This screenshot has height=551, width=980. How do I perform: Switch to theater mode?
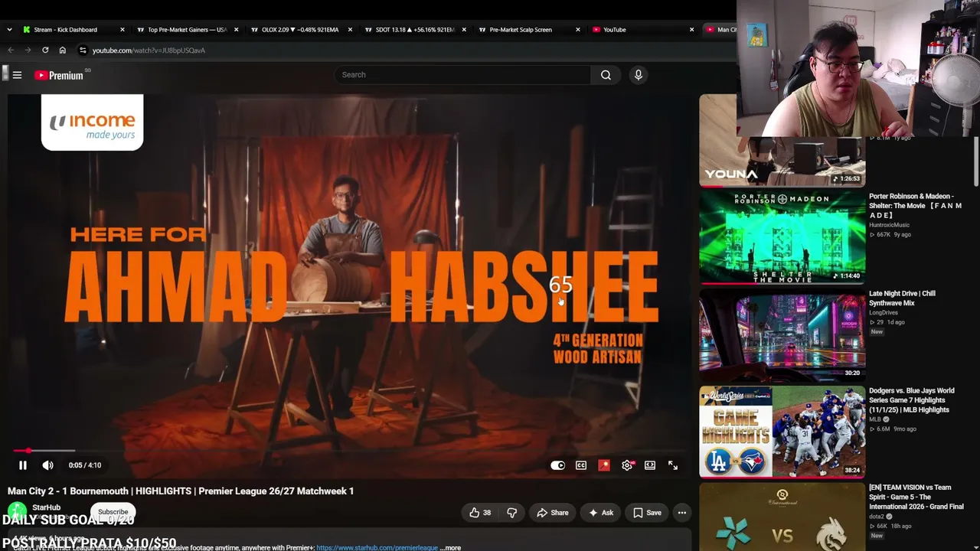coord(650,465)
